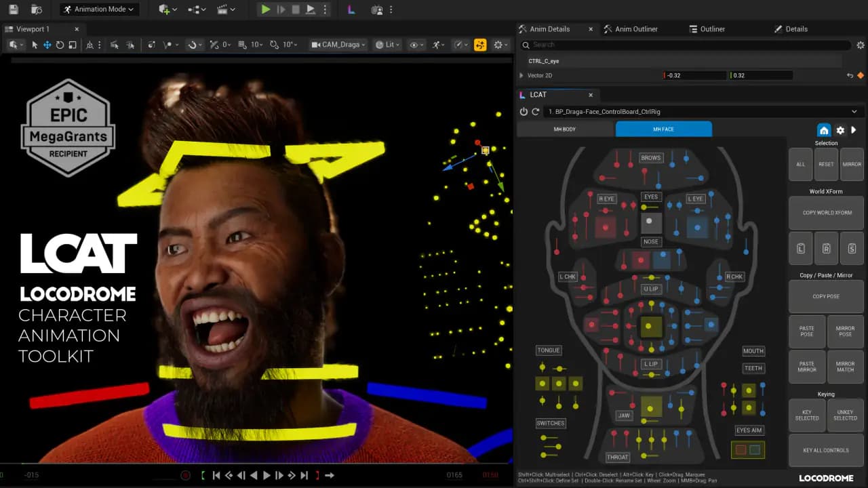Click the Save icon in top toolbar
This screenshot has width=868, height=488.
click(x=14, y=9)
